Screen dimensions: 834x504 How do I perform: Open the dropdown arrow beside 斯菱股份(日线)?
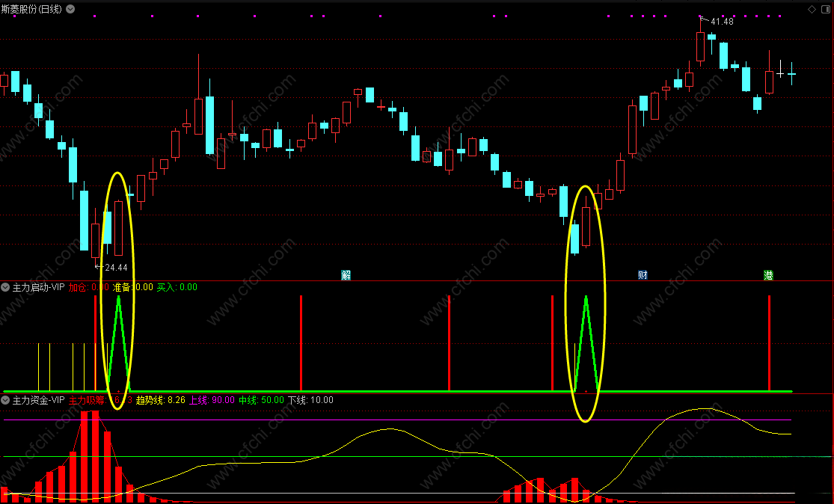(x=70, y=9)
